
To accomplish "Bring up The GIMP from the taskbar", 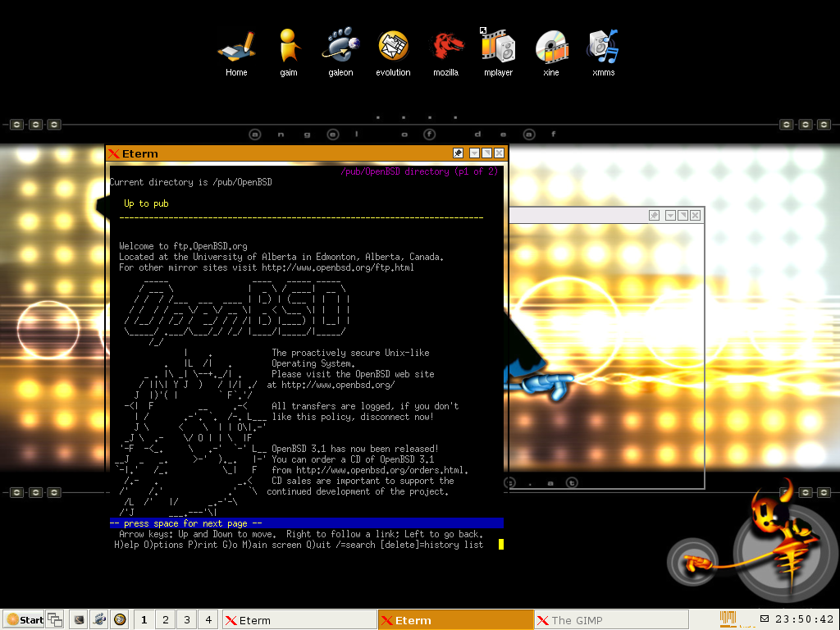I will click(612, 620).
